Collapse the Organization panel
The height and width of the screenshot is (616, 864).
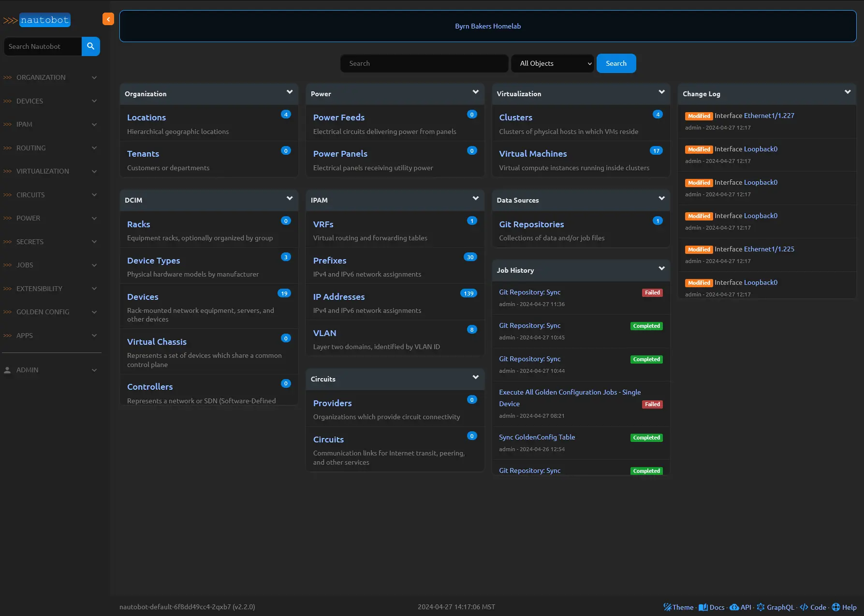click(290, 92)
